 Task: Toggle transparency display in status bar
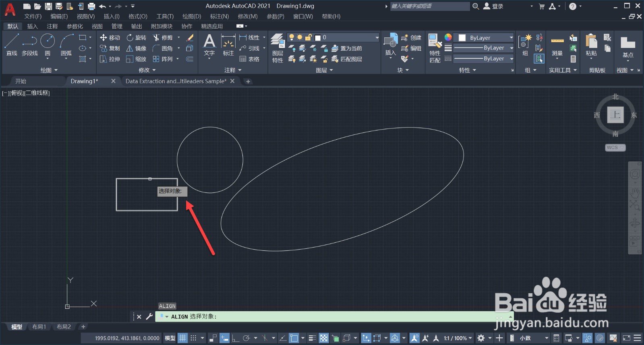pyautogui.click(x=324, y=338)
